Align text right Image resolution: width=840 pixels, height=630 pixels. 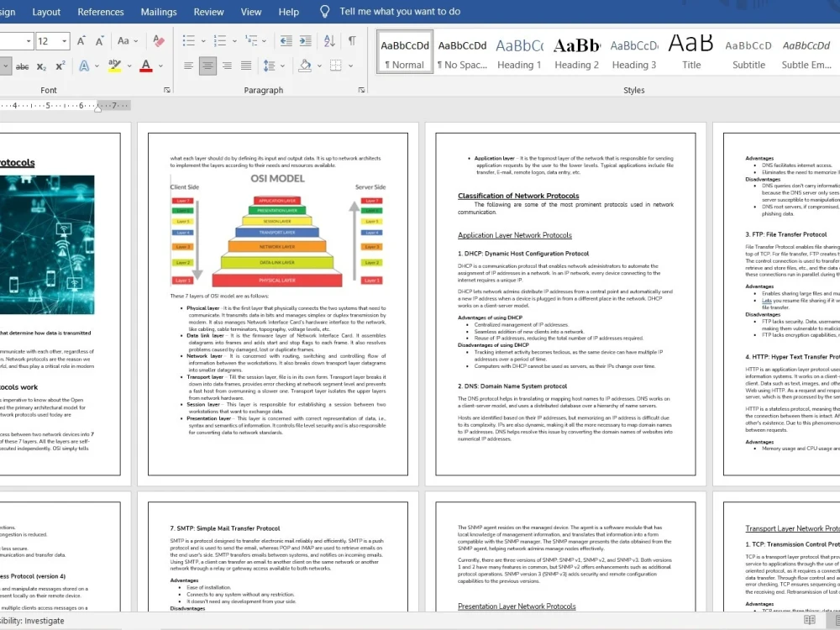(x=227, y=66)
